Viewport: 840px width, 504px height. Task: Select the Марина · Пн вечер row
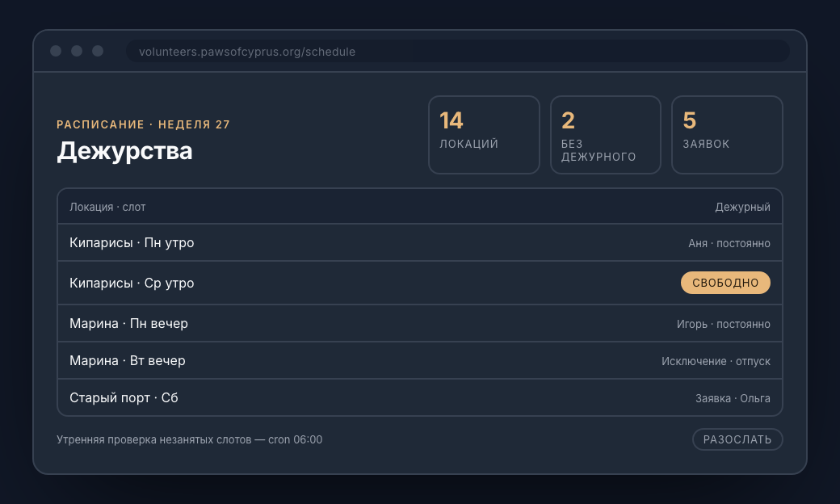click(420, 324)
